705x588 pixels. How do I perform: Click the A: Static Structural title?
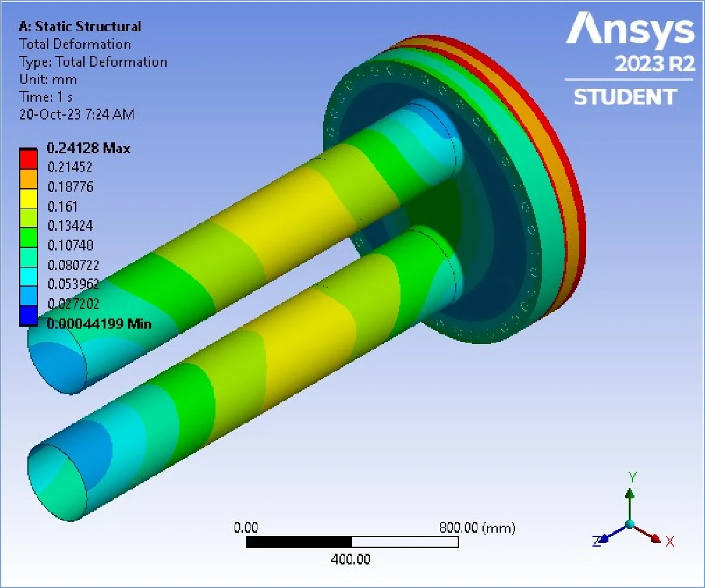click(x=80, y=27)
